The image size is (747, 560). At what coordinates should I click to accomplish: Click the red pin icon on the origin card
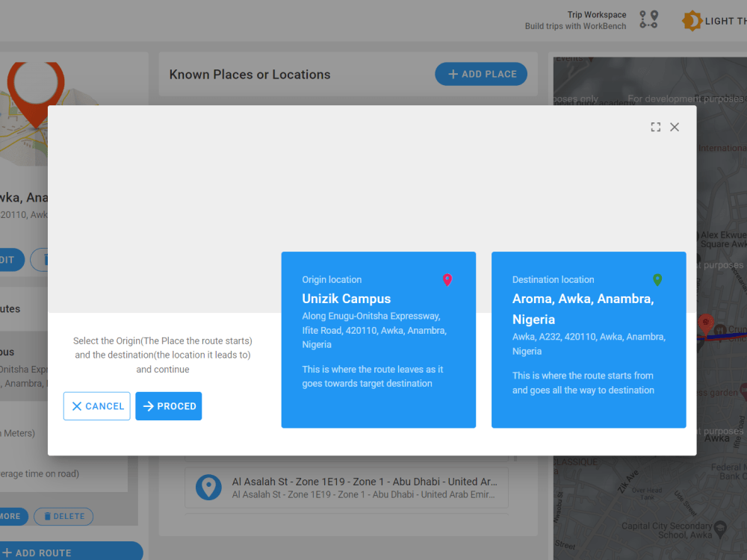[x=447, y=280]
